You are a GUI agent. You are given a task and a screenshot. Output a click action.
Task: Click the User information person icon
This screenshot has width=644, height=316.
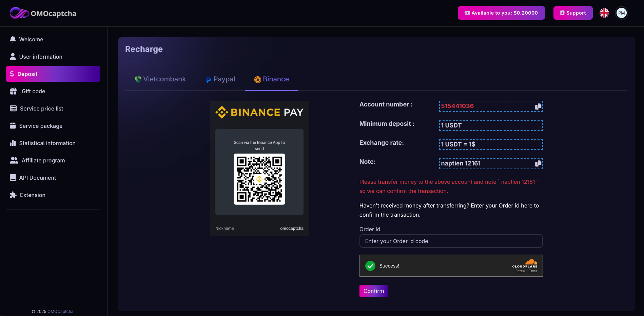point(13,56)
